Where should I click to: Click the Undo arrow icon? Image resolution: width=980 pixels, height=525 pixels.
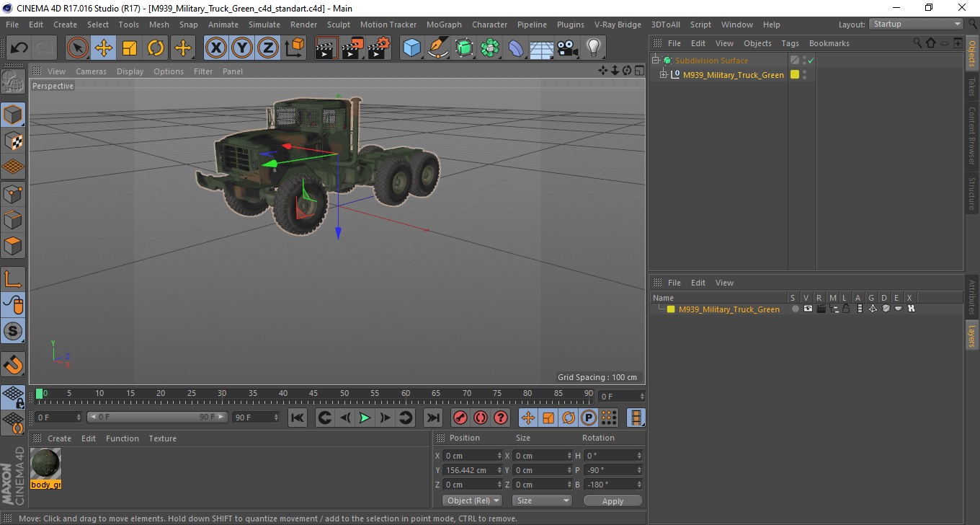pos(19,48)
